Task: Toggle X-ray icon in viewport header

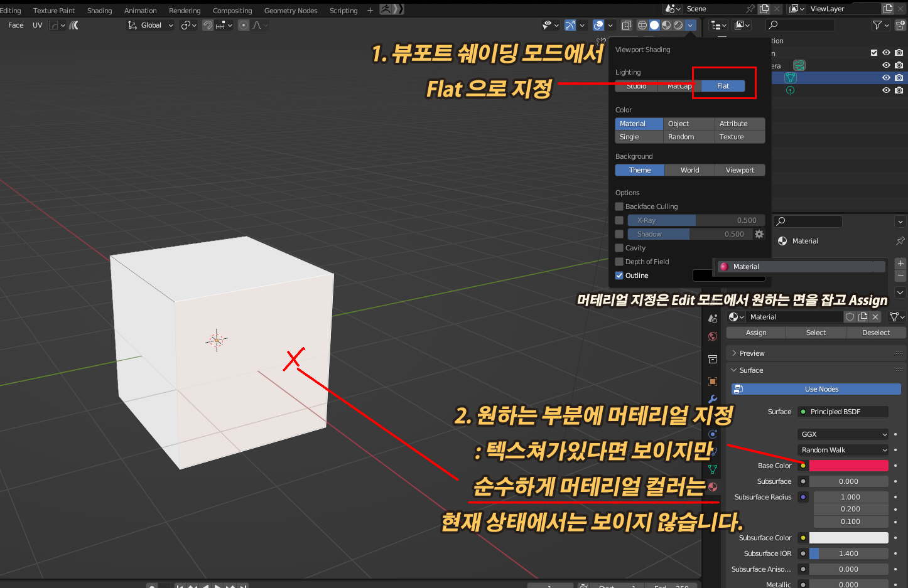Action: click(x=626, y=25)
